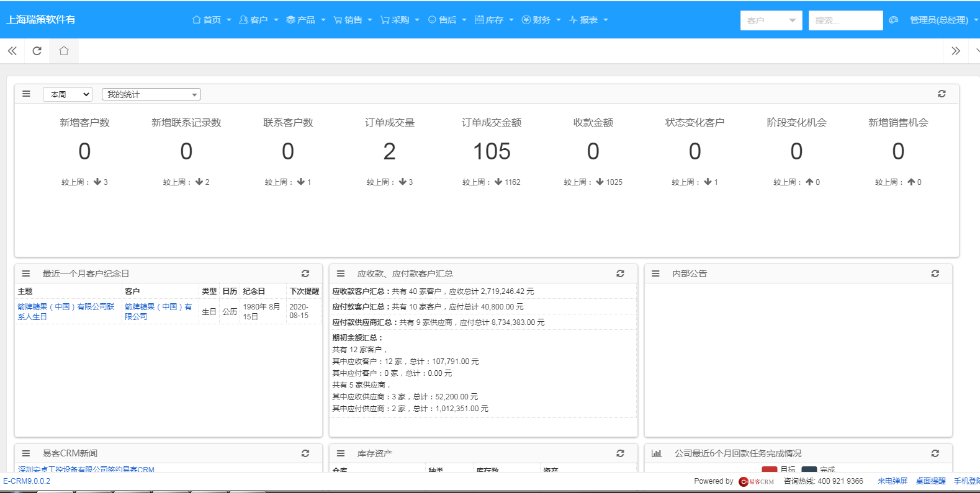
Task: Expand the 我的统计 dropdown
Action: (151, 94)
